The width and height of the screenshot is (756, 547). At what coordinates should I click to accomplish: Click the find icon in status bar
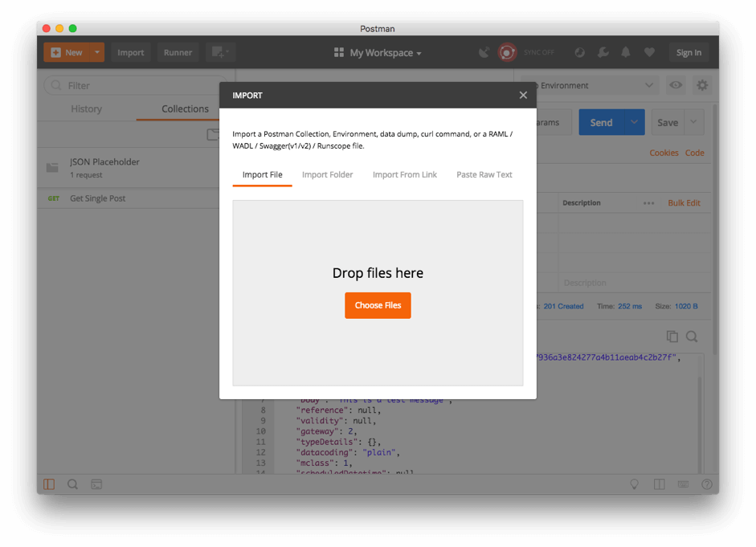[73, 484]
